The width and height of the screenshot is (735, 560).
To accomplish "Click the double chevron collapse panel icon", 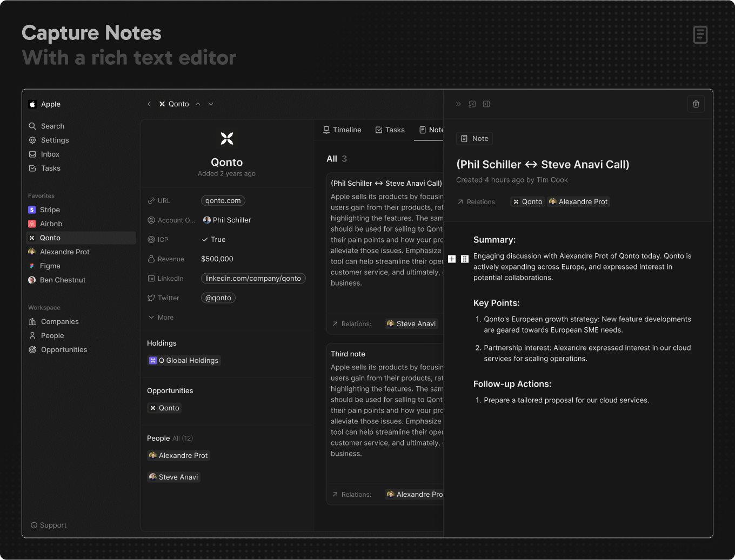I will pyautogui.click(x=458, y=104).
